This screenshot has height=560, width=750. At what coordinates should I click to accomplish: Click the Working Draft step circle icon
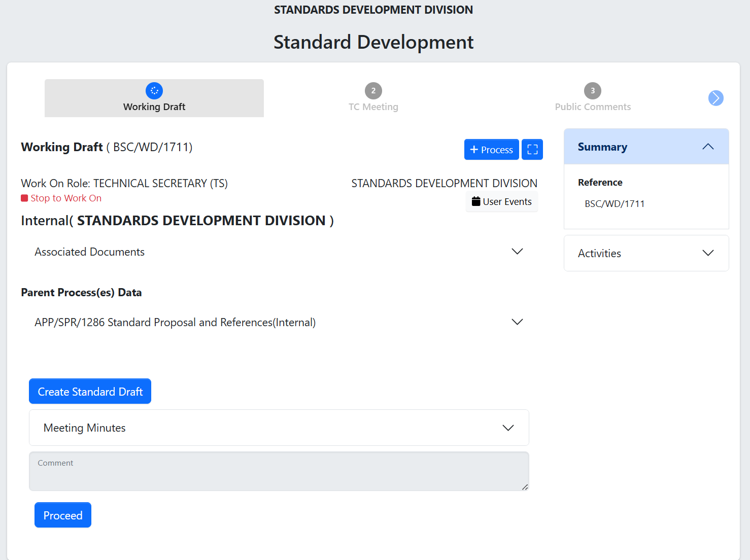coord(154,91)
